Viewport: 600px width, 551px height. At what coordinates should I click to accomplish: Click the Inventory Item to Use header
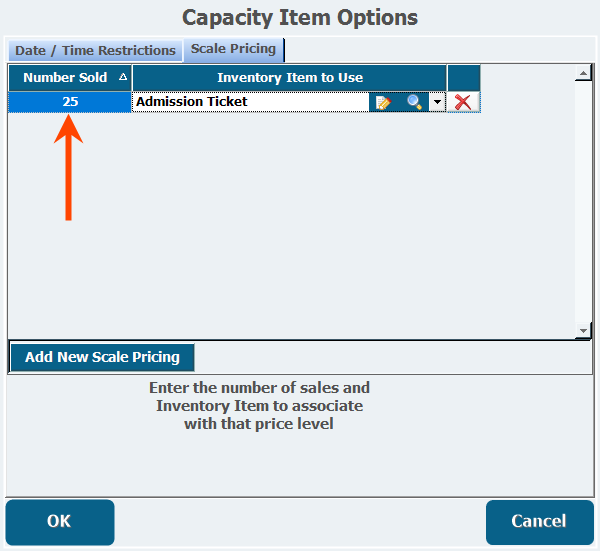tap(290, 78)
